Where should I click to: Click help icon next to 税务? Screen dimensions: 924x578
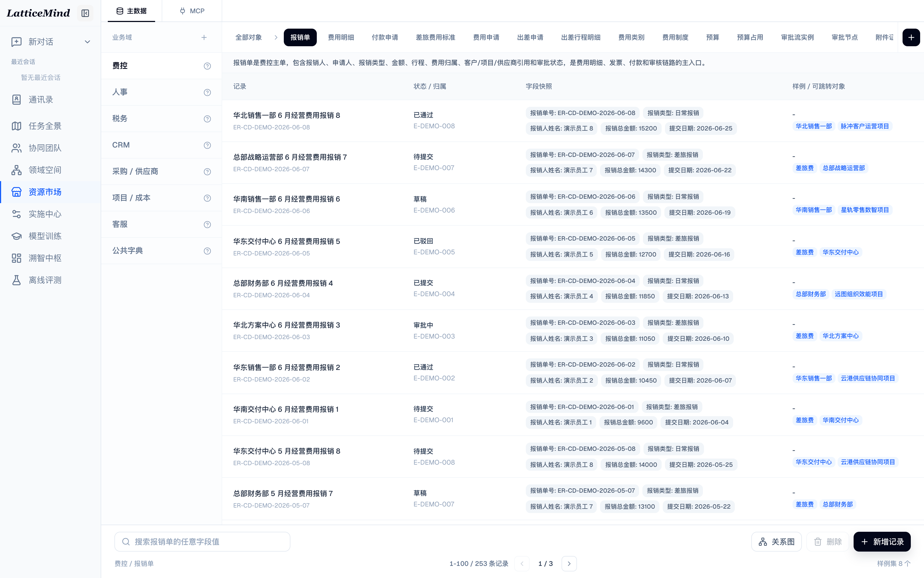point(207,119)
